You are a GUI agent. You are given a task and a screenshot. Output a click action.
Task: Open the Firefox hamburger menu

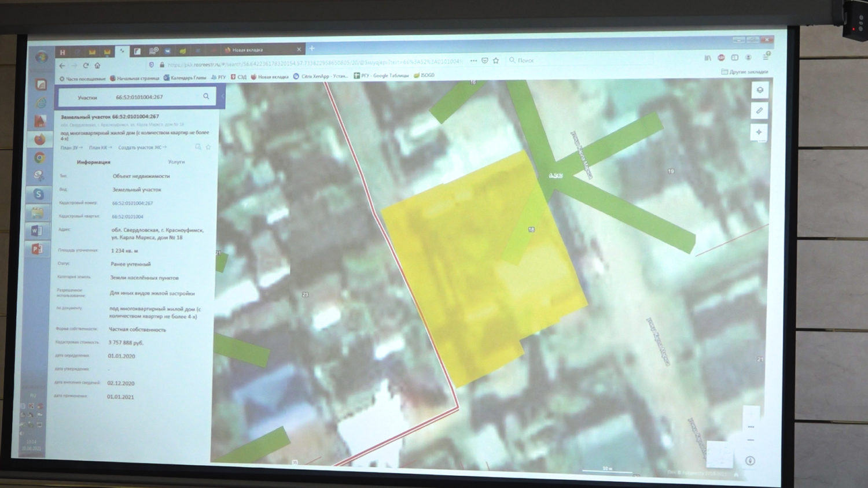click(x=765, y=57)
